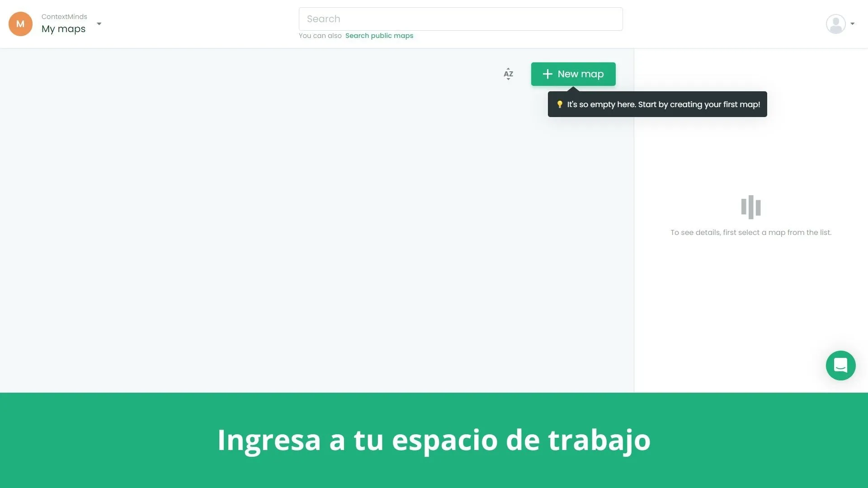Follow the Search public maps link

coord(379,36)
